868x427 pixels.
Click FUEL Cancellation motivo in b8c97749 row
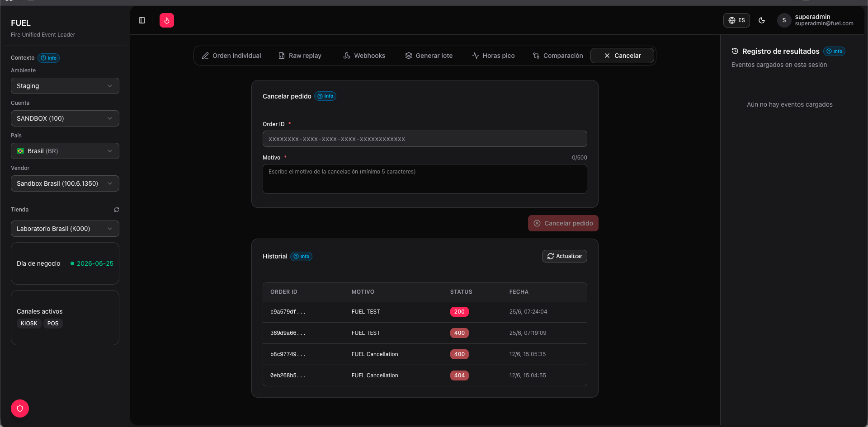375,354
